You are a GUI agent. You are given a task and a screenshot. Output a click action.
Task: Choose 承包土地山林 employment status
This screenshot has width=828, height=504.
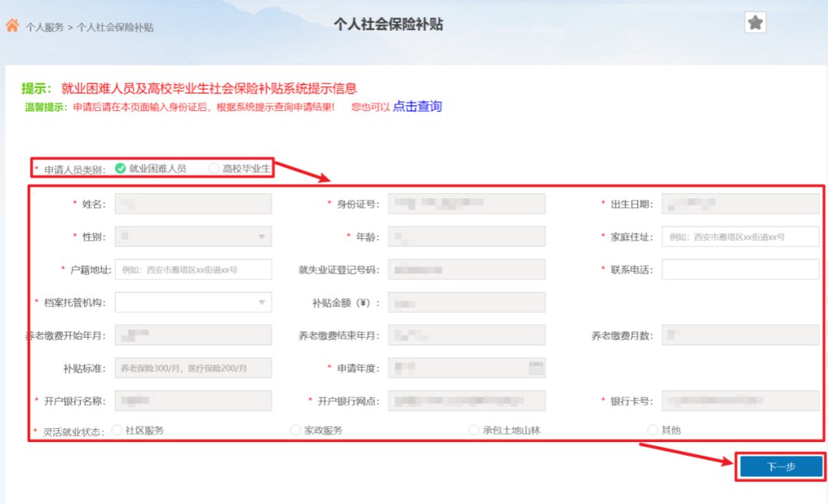click(x=474, y=430)
